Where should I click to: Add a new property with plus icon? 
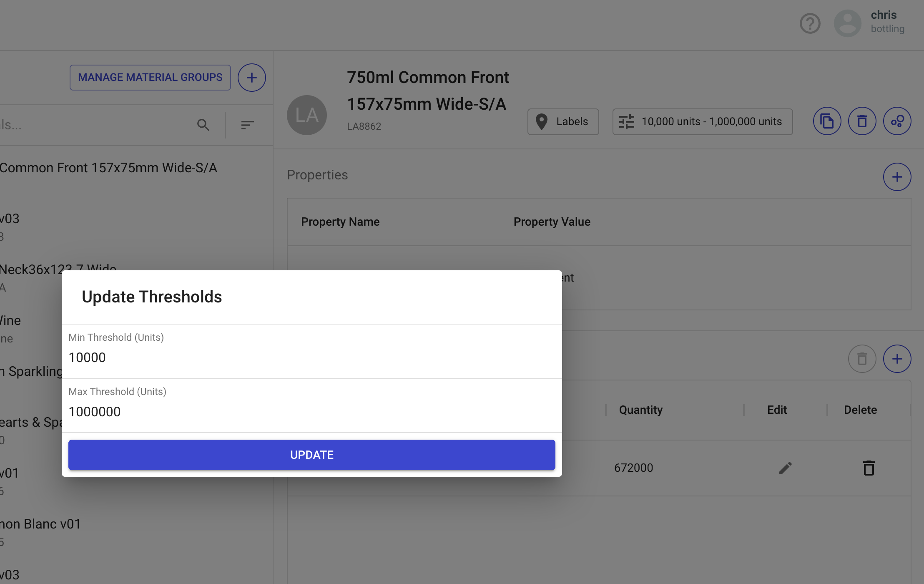click(897, 177)
